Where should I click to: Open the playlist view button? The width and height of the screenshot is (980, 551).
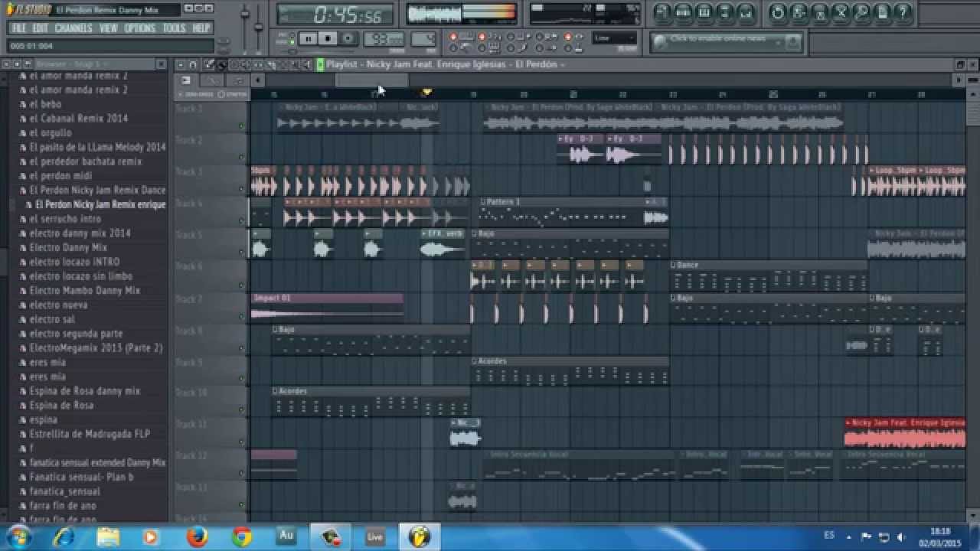click(x=663, y=11)
